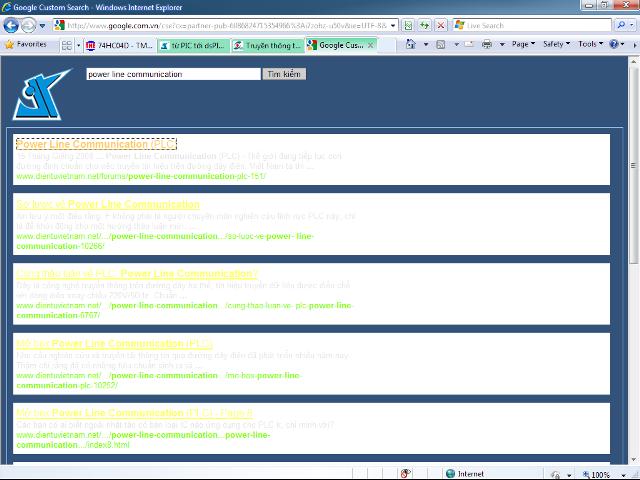Open the tab list dropdown arrow
The image size is (640, 480).
(78, 45)
